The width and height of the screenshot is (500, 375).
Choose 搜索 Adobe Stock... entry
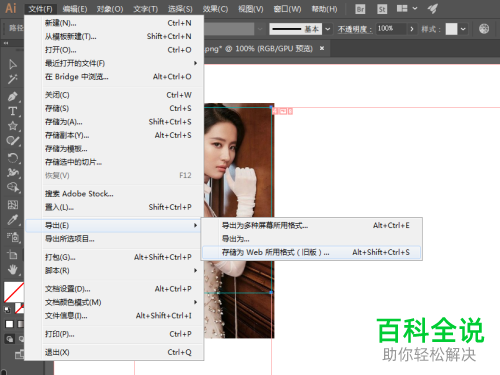click(114, 194)
